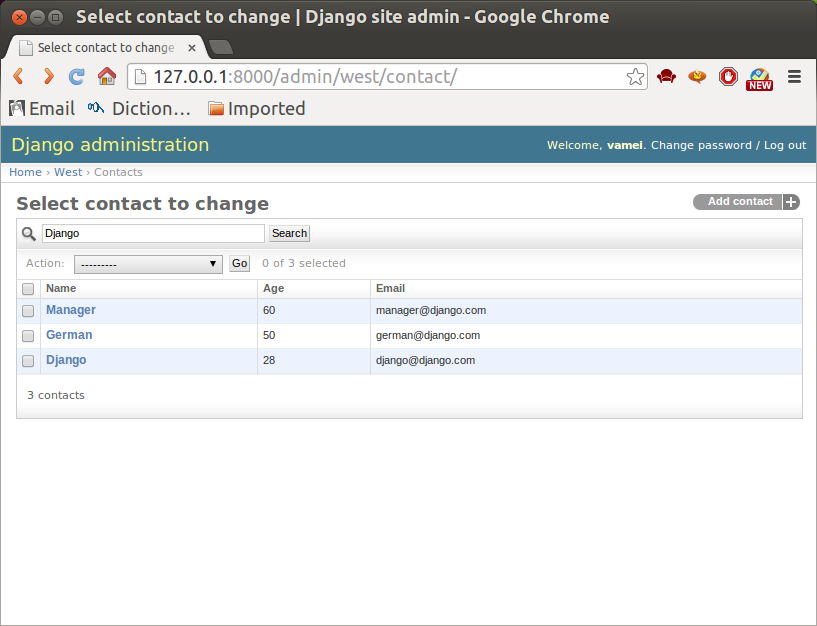Check the Django row checkbox
Screen dimensions: 817x626
pyautogui.click(x=28, y=361)
